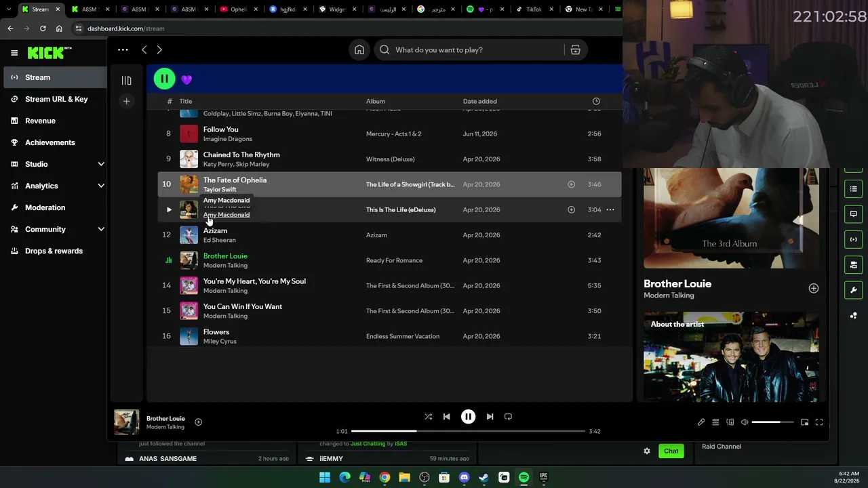Open the list icon in Kick right toolbar

[853, 189]
